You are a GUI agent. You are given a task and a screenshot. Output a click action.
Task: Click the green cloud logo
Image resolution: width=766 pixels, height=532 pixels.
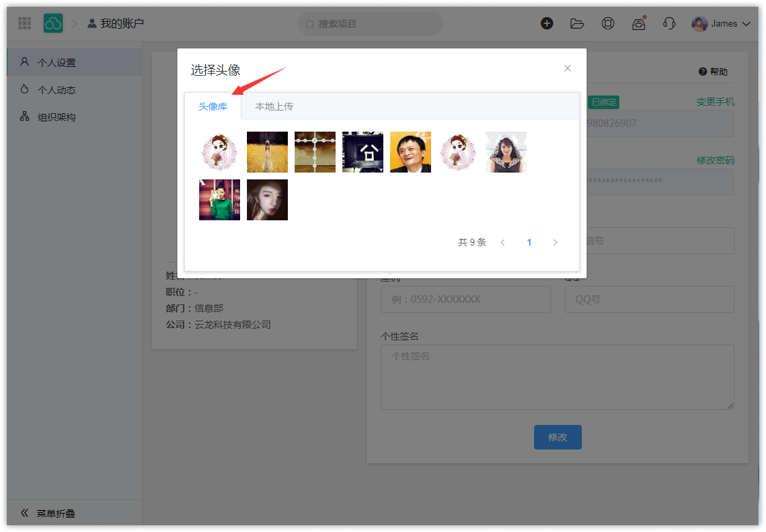click(x=53, y=23)
